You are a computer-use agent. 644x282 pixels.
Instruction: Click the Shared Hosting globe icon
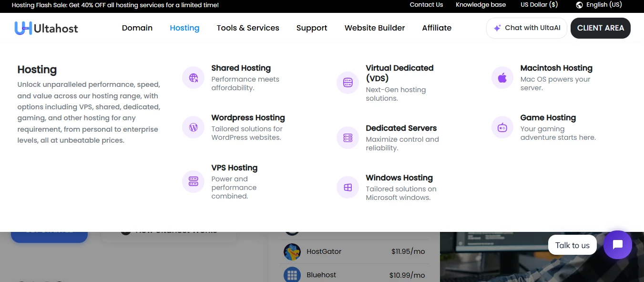click(194, 78)
